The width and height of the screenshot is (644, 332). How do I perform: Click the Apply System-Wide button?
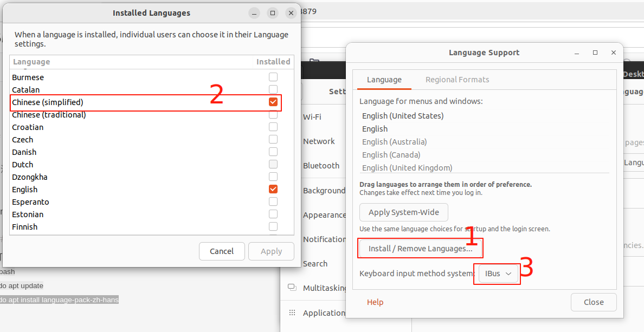(404, 213)
